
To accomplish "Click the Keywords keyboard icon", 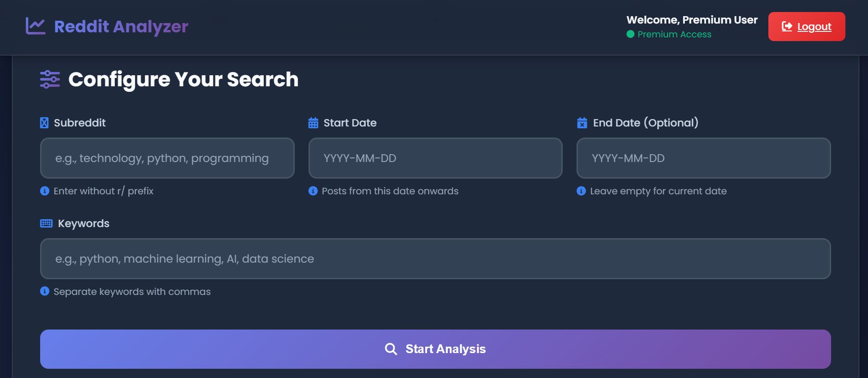I will [x=46, y=223].
